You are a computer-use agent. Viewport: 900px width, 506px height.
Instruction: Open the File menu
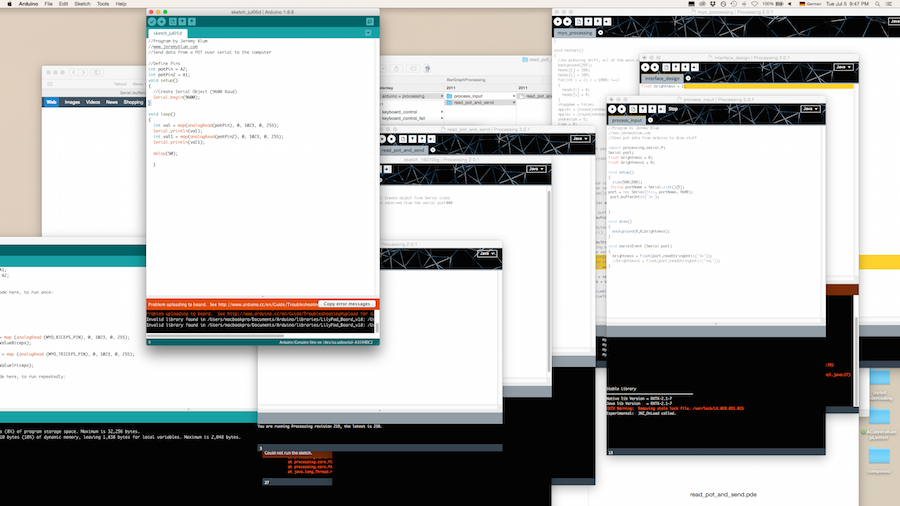pyautogui.click(x=49, y=4)
